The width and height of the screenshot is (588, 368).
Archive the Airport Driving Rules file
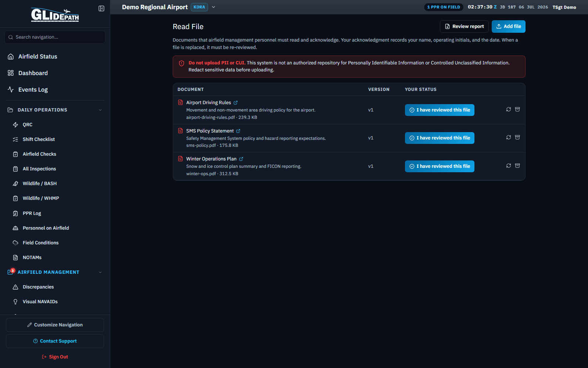click(x=517, y=109)
